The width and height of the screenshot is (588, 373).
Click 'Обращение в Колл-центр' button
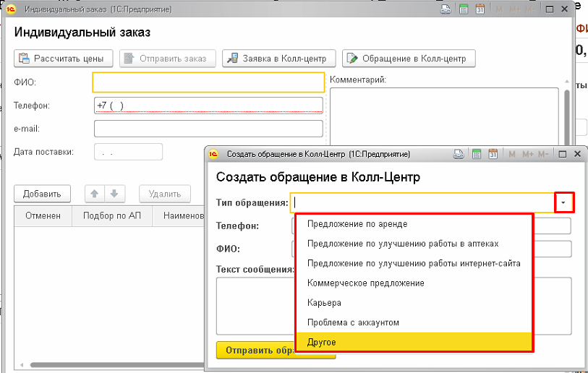tap(409, 59)
